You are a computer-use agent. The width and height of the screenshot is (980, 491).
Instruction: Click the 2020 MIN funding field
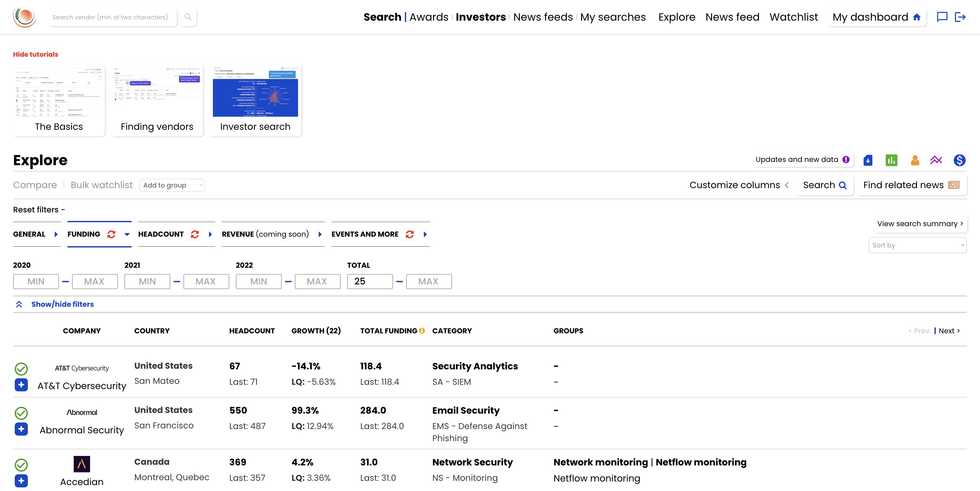pos(36,281)
